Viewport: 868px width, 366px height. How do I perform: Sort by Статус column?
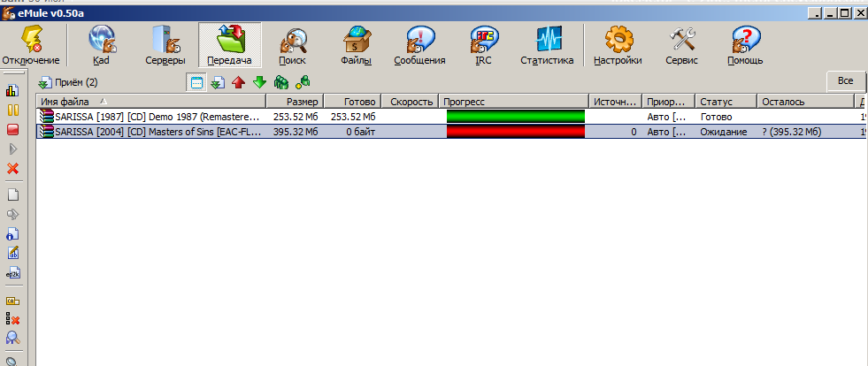coord(726,102)
